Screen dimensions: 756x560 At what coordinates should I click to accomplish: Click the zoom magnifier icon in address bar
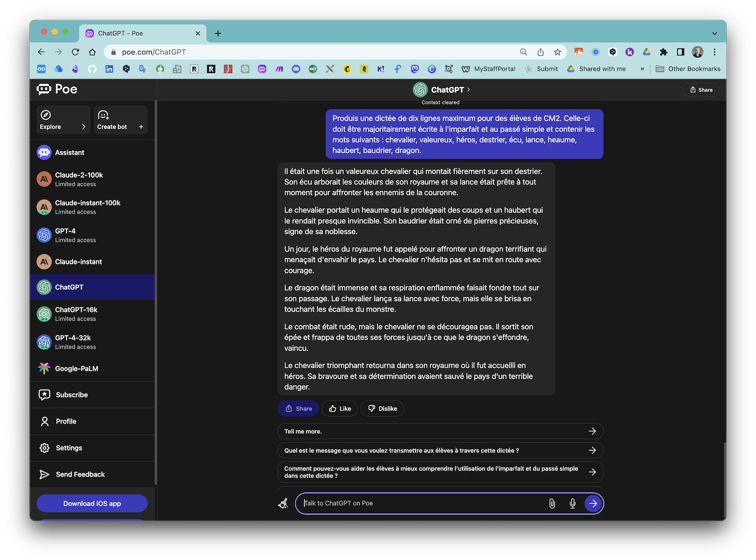tap(524, 52)
